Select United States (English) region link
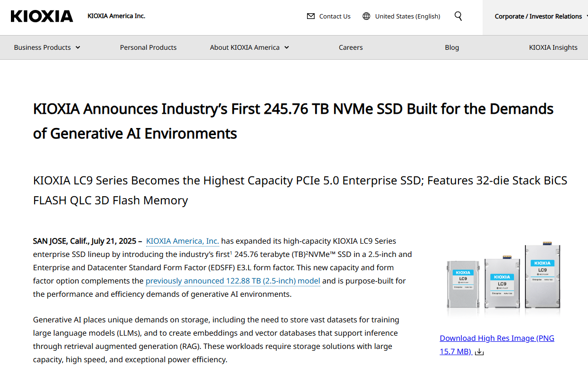This screenshot has height=375, width=588. point(408,16)
